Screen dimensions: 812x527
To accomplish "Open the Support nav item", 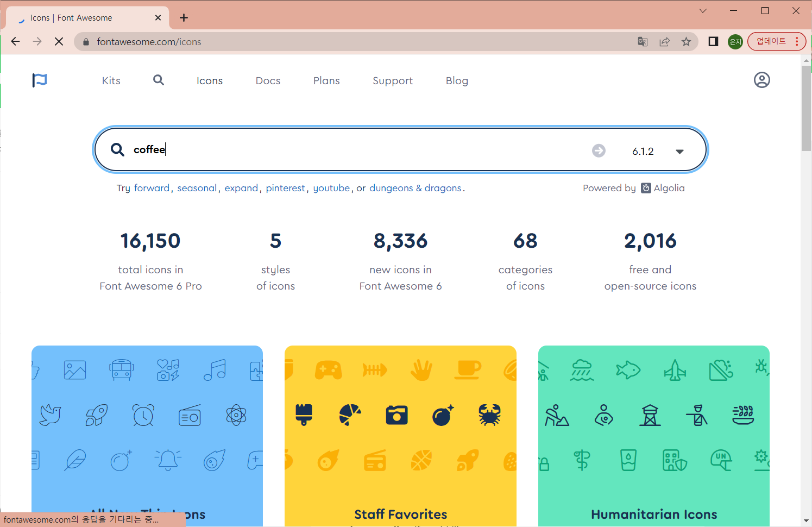I will [393, 81].
